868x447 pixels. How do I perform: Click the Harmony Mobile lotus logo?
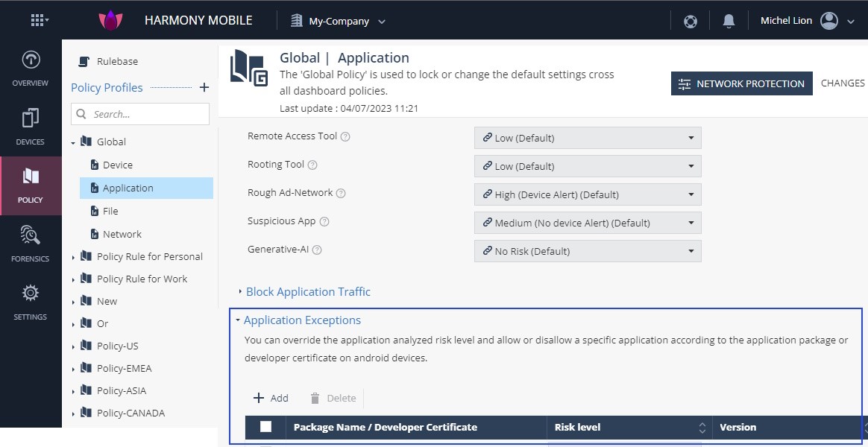coord(110,21)
